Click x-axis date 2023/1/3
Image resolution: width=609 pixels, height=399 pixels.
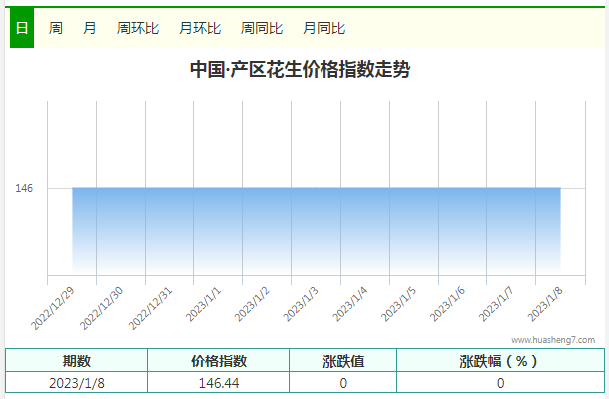[x=301, y=305]
